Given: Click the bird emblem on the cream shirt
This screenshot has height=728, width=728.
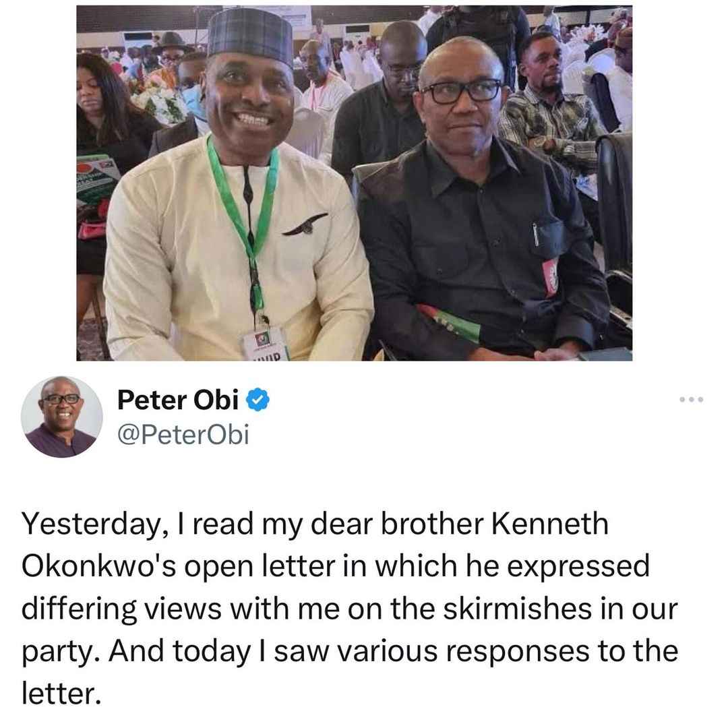Looking at the screenshot, I should pyautogui.click(x=305, y=224).
